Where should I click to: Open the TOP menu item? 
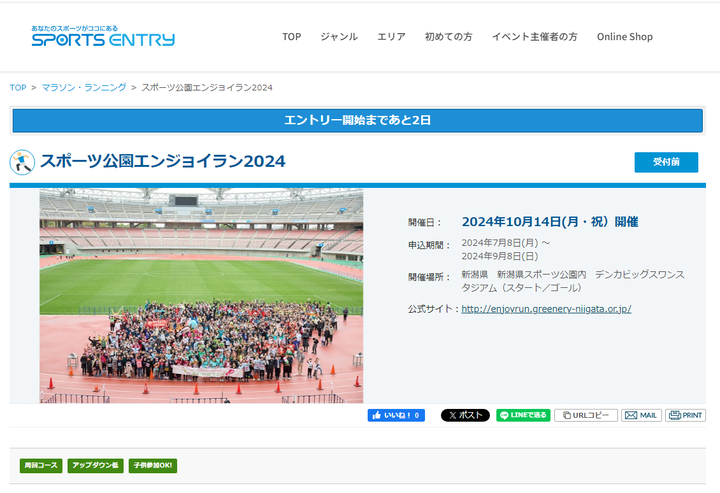[x=291, y=37]
